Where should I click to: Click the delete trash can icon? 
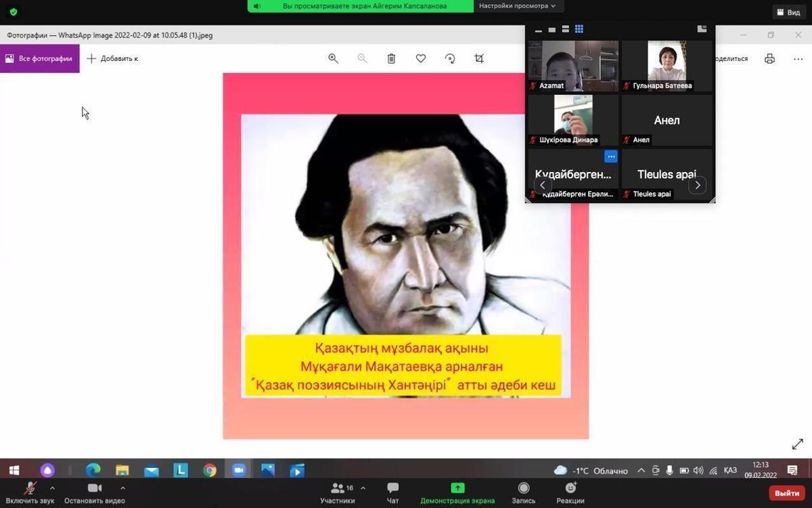391,59
